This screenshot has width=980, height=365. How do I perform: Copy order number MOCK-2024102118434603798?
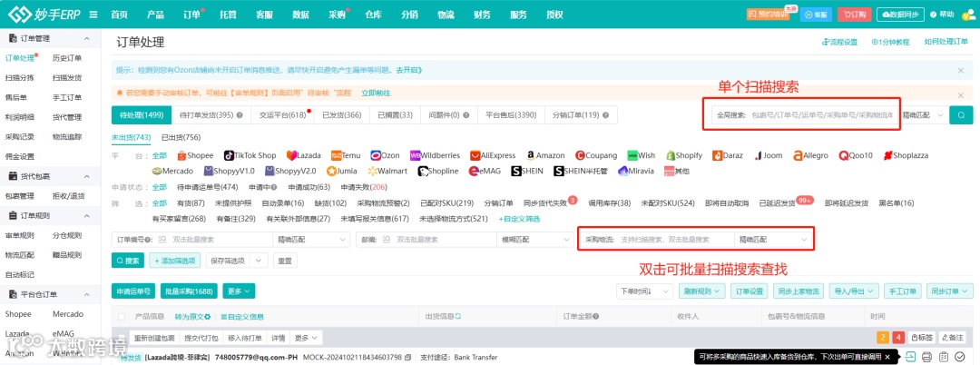(x=407, y=358)
